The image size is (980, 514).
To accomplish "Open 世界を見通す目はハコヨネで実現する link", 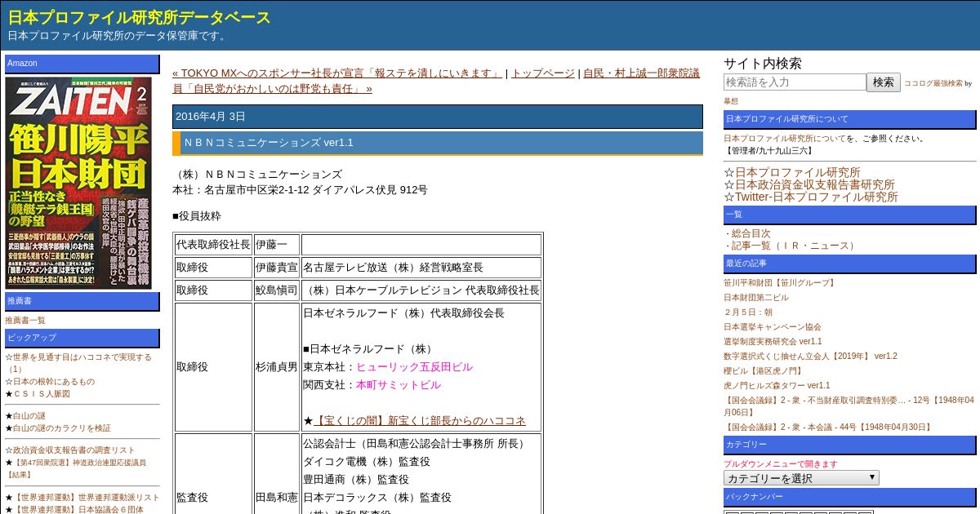I will pyautogui.click(x=78, y=363).
